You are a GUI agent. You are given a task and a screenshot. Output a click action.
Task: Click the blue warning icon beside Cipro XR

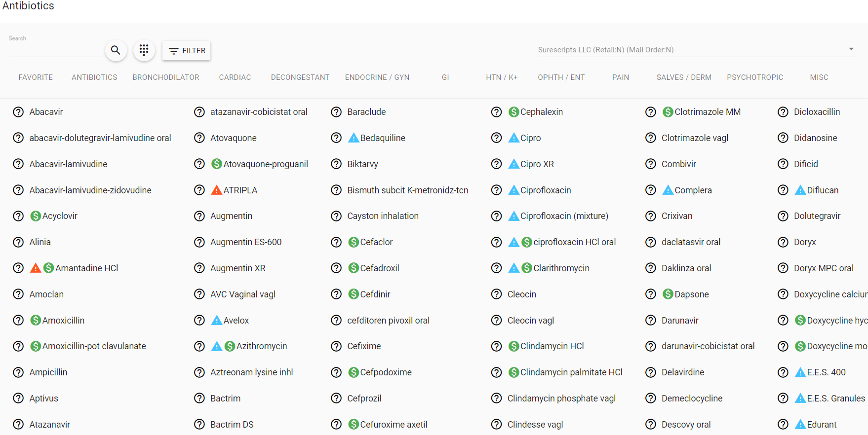513,164
